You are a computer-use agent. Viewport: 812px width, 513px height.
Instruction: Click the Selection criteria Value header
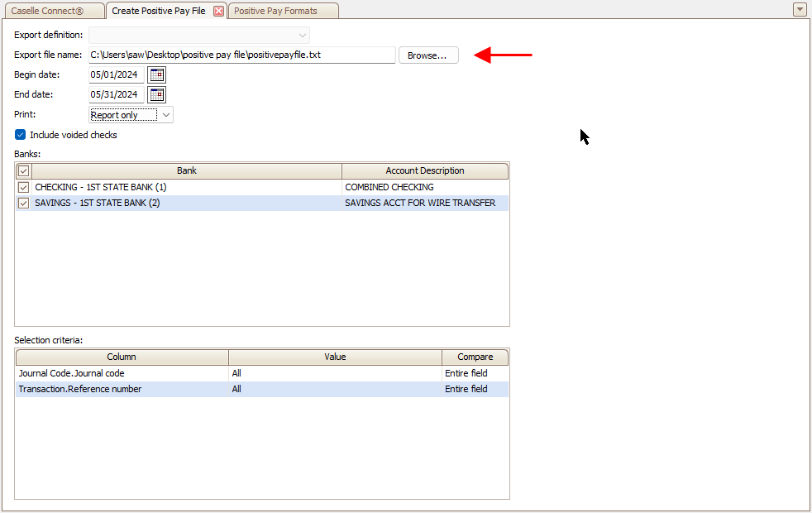(335, 357)
